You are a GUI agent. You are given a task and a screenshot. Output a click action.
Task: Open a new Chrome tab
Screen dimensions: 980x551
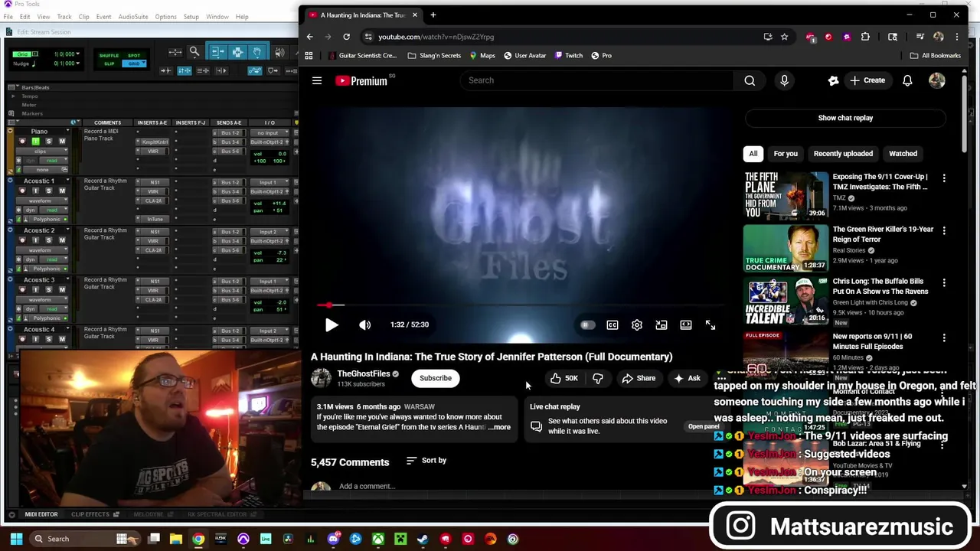point(433,15)
